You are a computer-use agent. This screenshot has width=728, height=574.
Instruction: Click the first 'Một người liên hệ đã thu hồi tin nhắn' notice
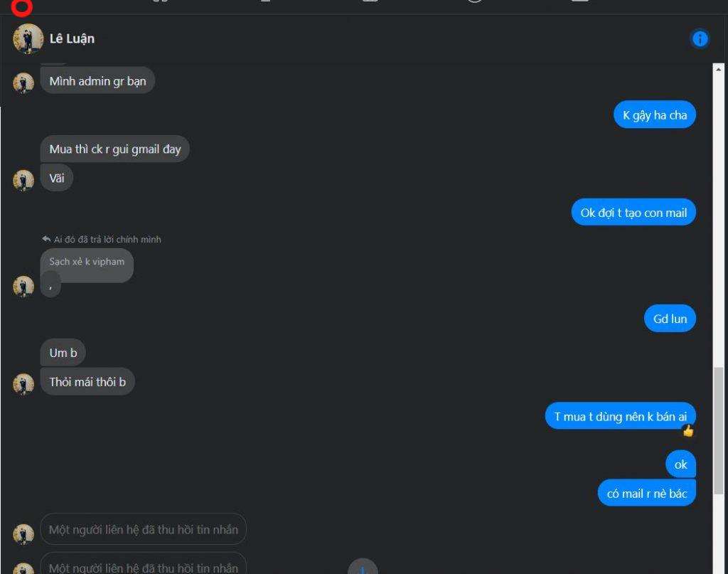[x=143, y=529]
